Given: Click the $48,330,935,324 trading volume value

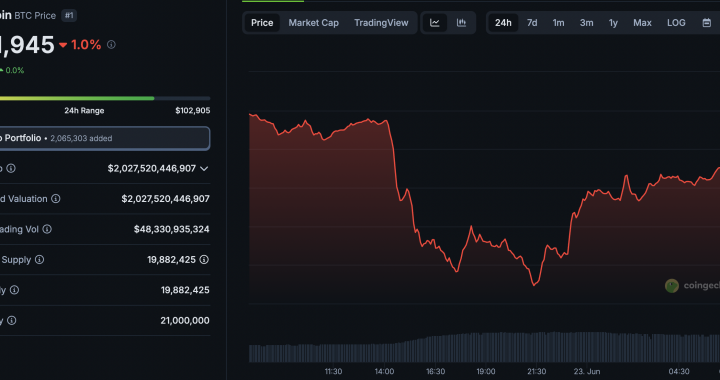Looking at the screenshot, I should (x=172, y=229).
